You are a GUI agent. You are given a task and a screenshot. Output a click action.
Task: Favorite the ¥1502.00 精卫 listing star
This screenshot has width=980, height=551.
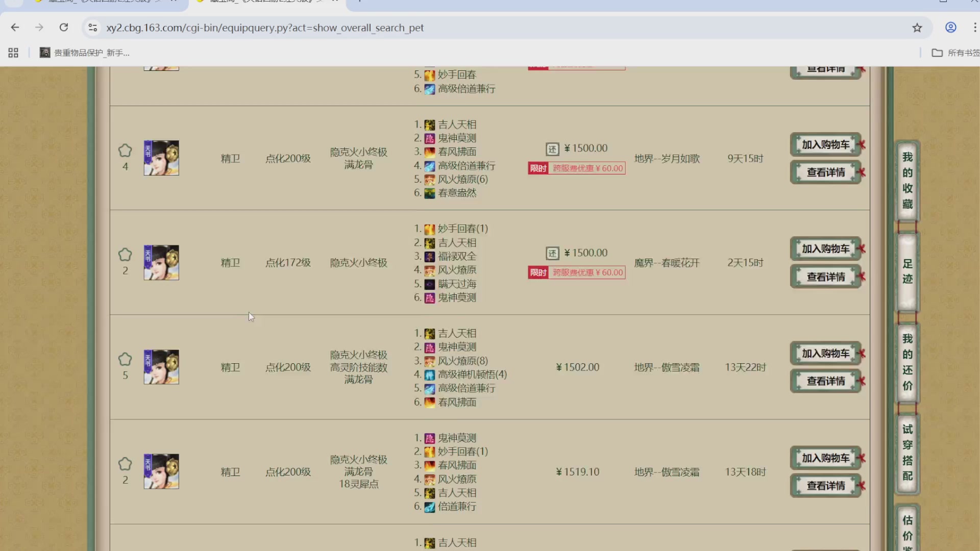(125, 359)
